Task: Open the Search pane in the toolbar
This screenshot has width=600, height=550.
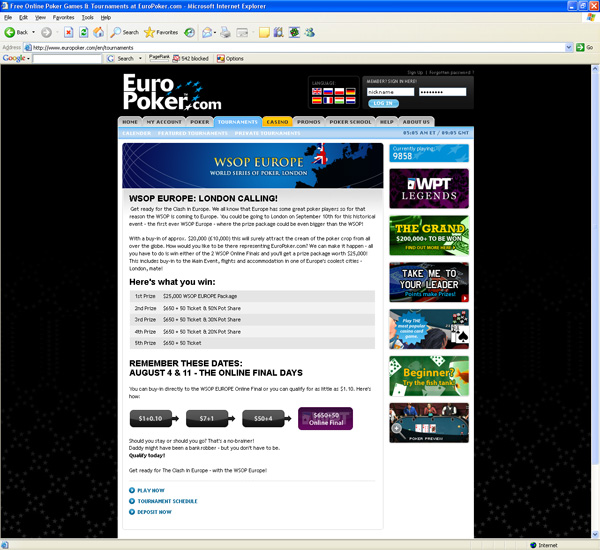Action: (x=124, y=33)
